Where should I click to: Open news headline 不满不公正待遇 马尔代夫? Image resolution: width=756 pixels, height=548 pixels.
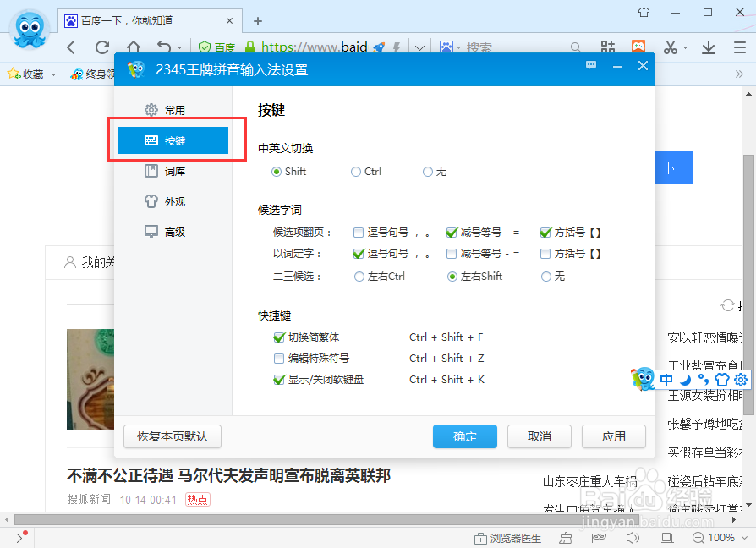(228, 476)
